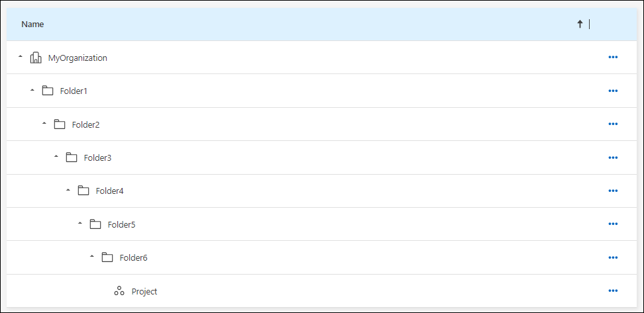
Task: Collapse the MyOrganization tree node
Action: 20,57
